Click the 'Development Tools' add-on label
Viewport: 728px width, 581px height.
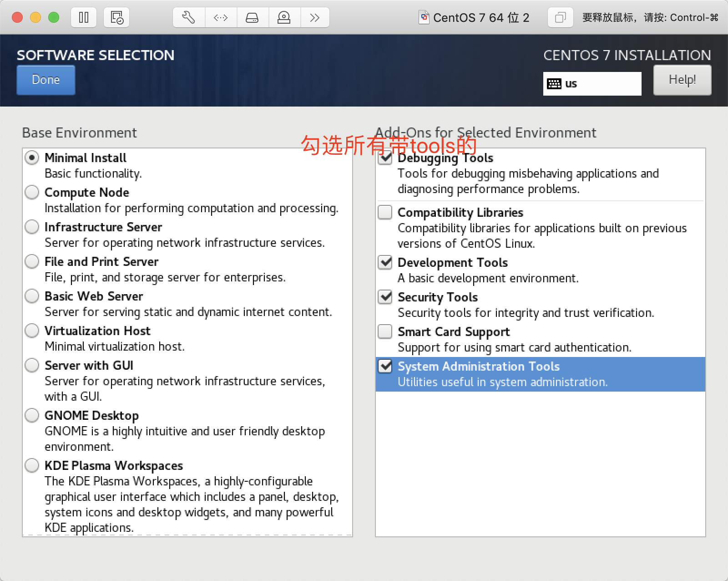pyautogui.click(x=453, y=263)
